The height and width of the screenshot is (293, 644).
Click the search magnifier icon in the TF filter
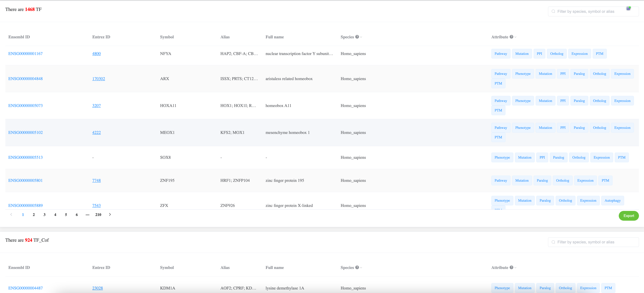pyautogui.click(x=553, y=11)
